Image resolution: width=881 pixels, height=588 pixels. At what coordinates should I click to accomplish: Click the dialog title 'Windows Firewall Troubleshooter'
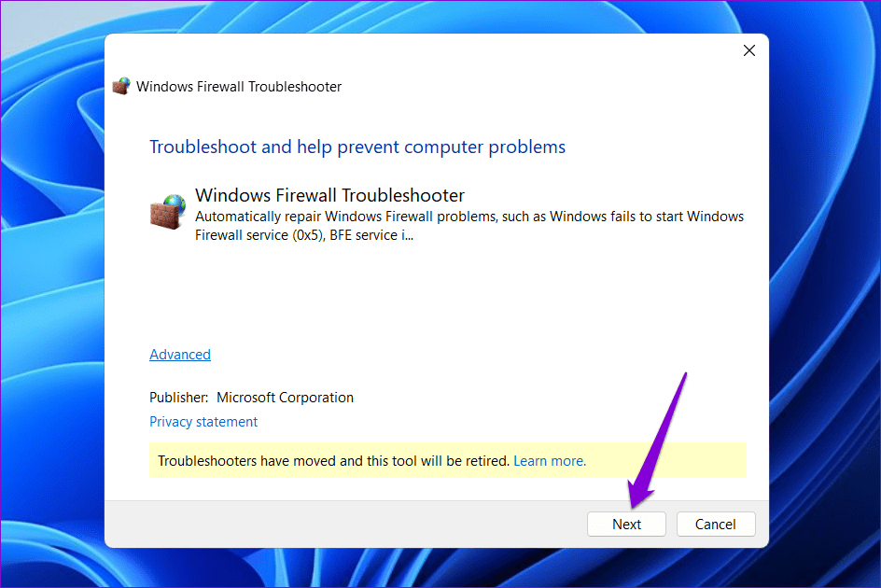click(239, 87)
